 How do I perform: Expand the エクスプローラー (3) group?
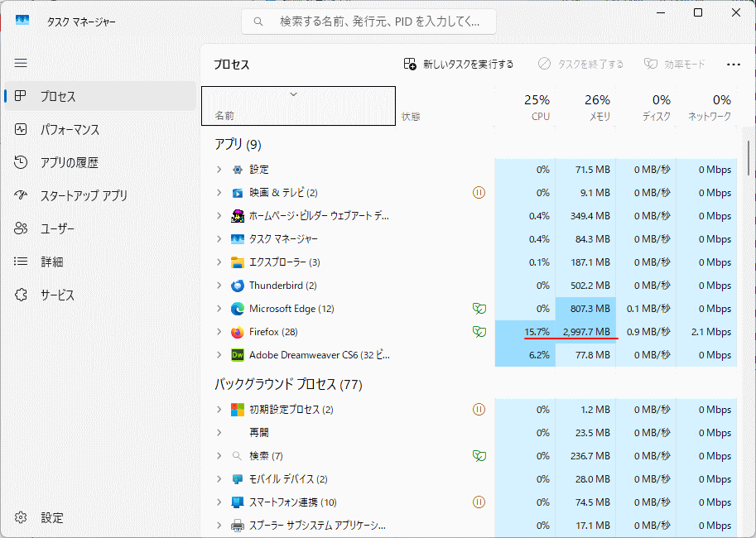click(219, 262)
